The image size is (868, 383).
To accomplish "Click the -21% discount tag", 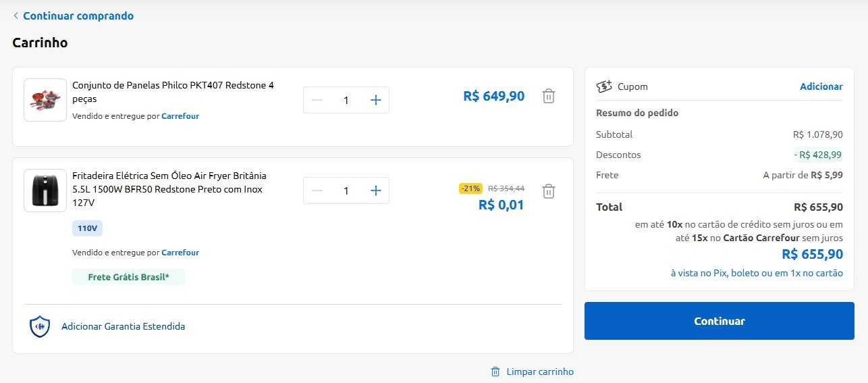I will (470, 188).
